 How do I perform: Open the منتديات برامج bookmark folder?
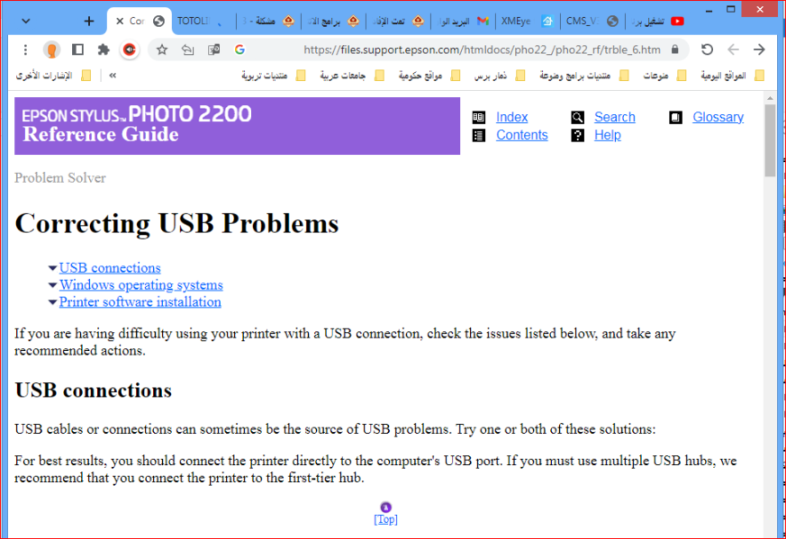point(584,76)
